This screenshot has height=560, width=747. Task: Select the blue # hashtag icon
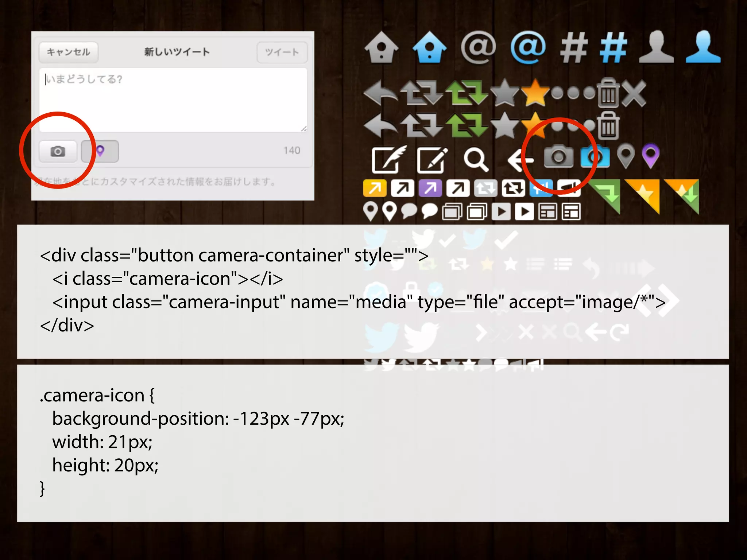point(614,47)
